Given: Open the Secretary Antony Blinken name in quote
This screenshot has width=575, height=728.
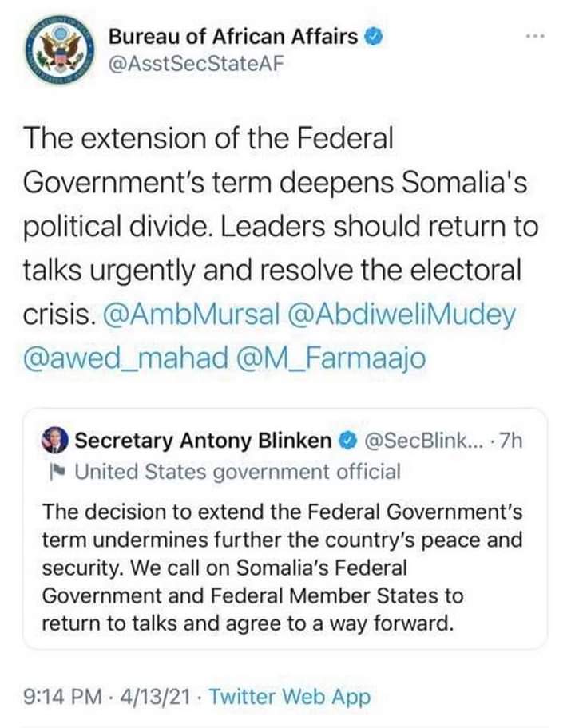Looking at the screenshot, I should [x=202, y=441].
